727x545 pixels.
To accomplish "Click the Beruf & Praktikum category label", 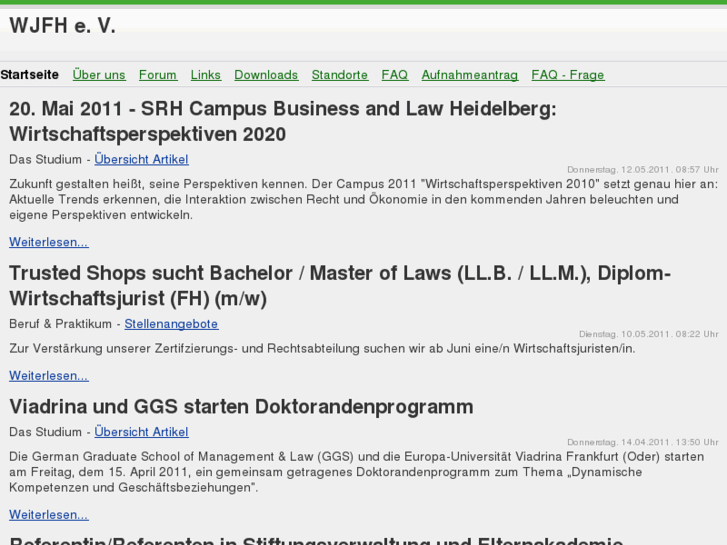I will tap(60, 324).
